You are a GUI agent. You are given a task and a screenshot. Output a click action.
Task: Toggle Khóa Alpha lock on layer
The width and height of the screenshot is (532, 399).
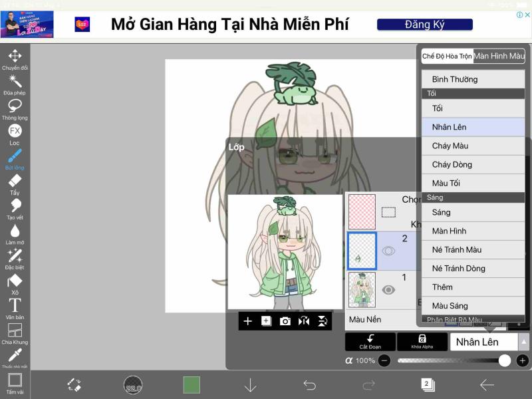422,341
